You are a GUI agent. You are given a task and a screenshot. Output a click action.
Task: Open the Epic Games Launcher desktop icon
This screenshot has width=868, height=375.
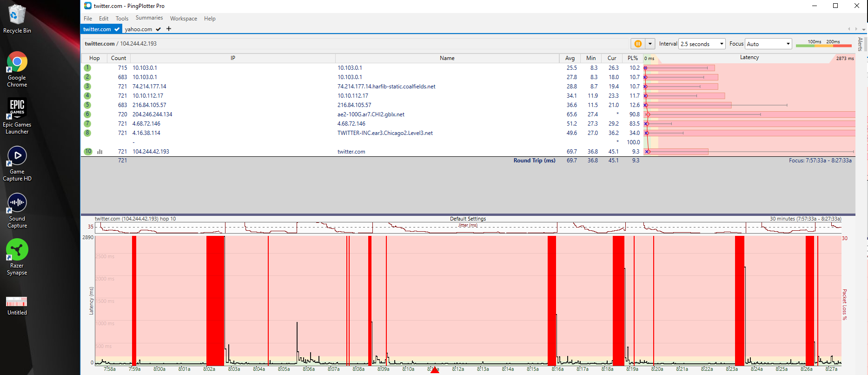point(17,116)
